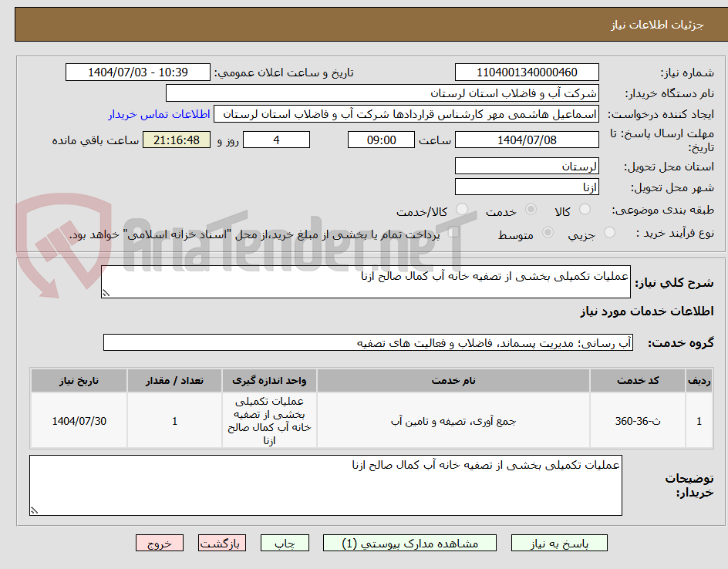Select the متوسط purchase process option
This screenshot has width=728, height=569.
[548, 234]
